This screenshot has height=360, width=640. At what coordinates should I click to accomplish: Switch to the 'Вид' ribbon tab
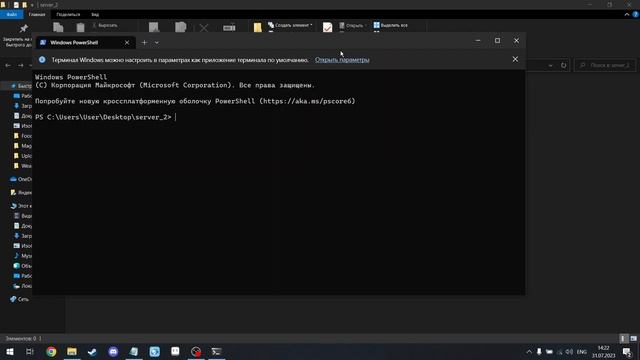(x=95, y=14)
